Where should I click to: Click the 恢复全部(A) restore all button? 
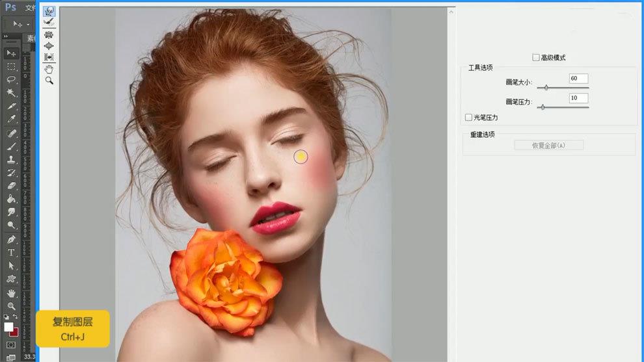point(548,145)
